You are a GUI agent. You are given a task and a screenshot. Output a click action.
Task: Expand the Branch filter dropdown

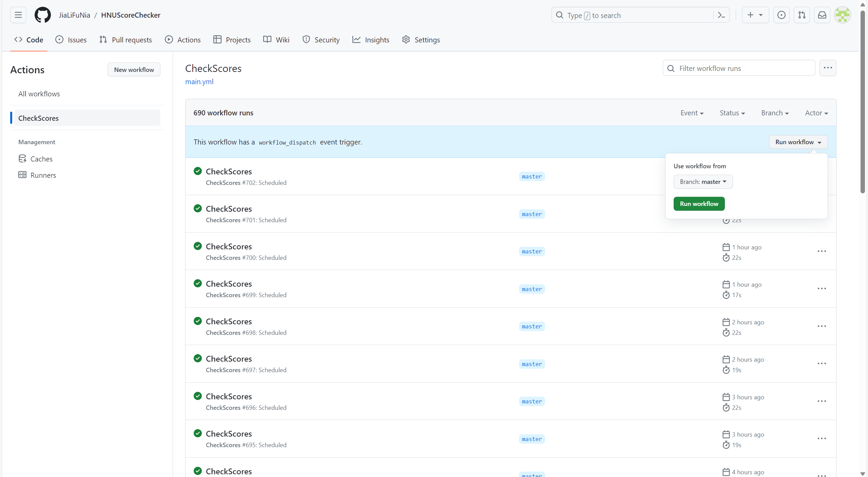click(x=775, y=113)
